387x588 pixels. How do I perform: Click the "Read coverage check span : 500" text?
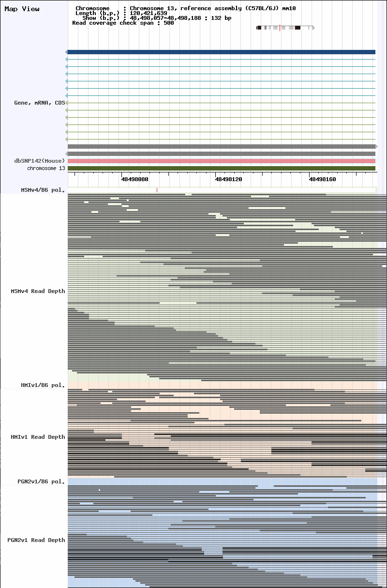123,23
